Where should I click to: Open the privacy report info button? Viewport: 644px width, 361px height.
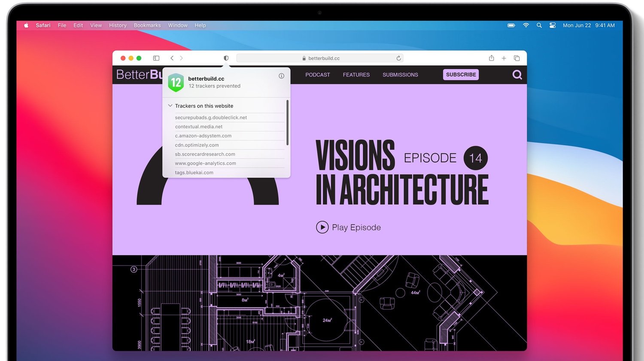tap(282, 76)
